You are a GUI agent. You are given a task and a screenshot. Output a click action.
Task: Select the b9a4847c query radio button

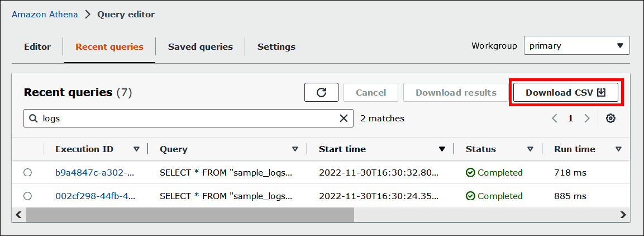(x=27, y=173)
